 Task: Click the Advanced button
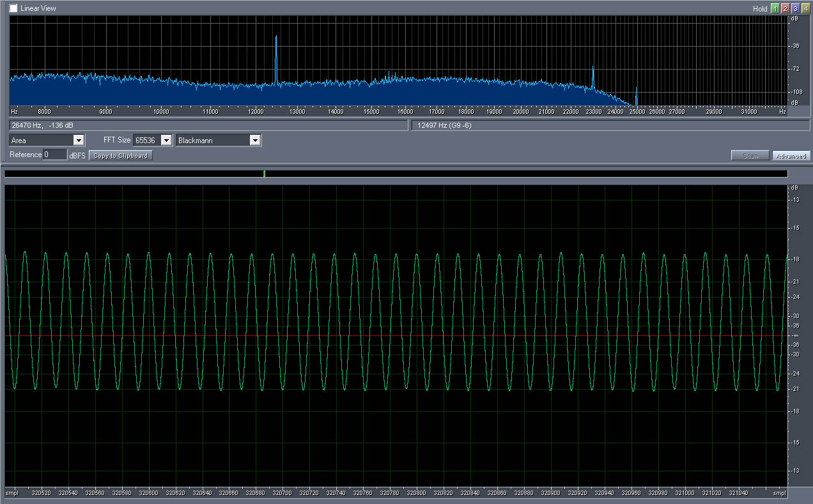pos(791,155)
